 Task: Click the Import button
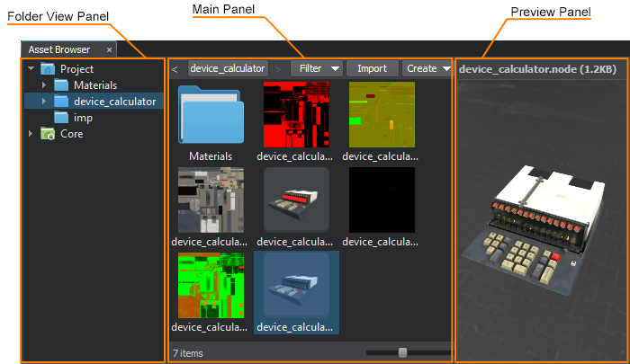[x=372, y=68]
